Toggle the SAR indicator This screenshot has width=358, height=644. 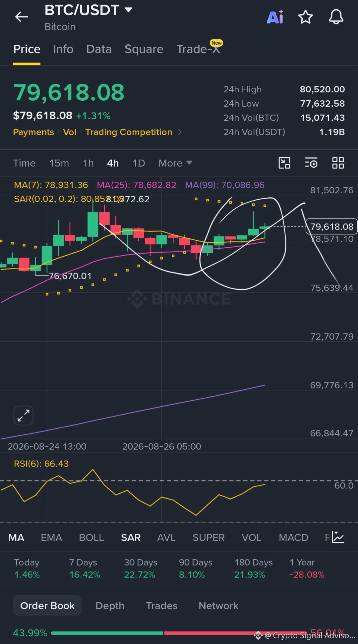[131, 537]
